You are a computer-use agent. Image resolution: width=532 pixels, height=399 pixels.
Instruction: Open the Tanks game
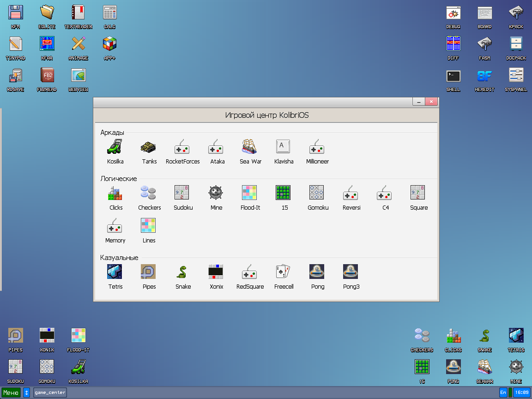(x=149, y=151)
